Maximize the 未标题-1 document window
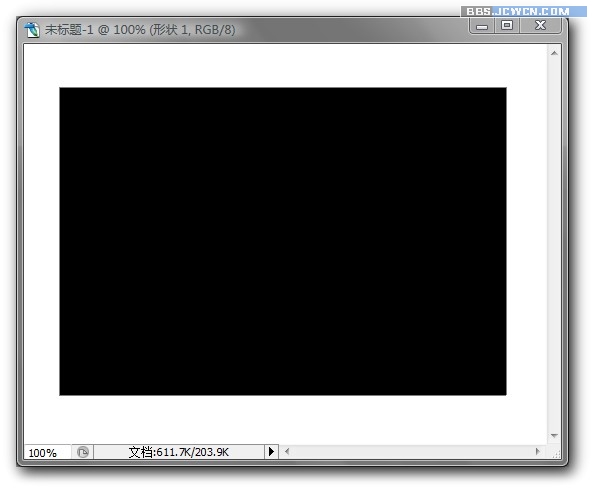Screen dimensions: 593x491 click(x=507, y=26)
